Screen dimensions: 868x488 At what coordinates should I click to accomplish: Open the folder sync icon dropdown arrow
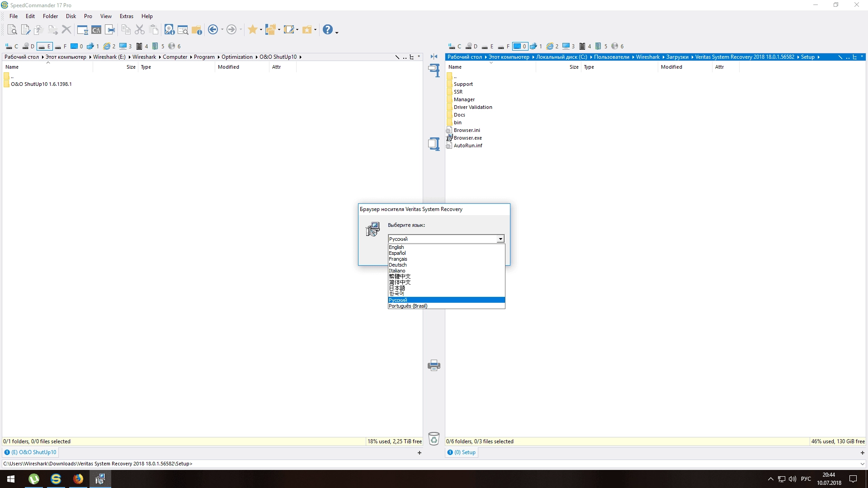tap(279, 30)
